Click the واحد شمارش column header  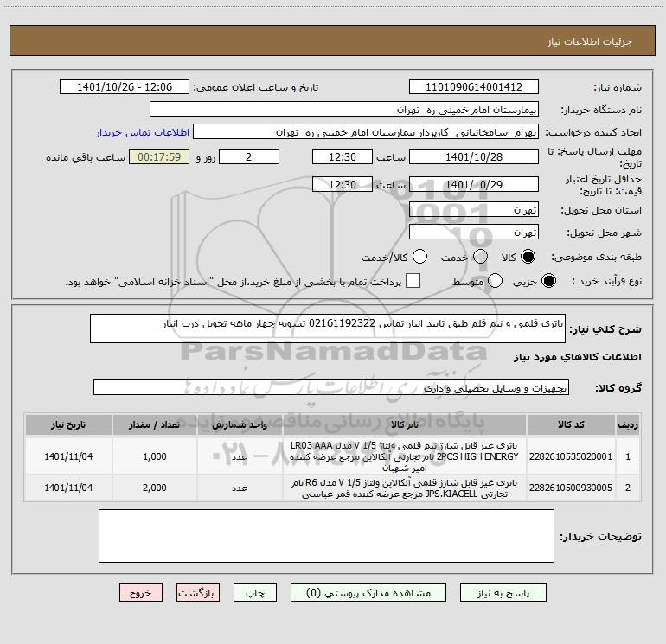pos(240,424)
